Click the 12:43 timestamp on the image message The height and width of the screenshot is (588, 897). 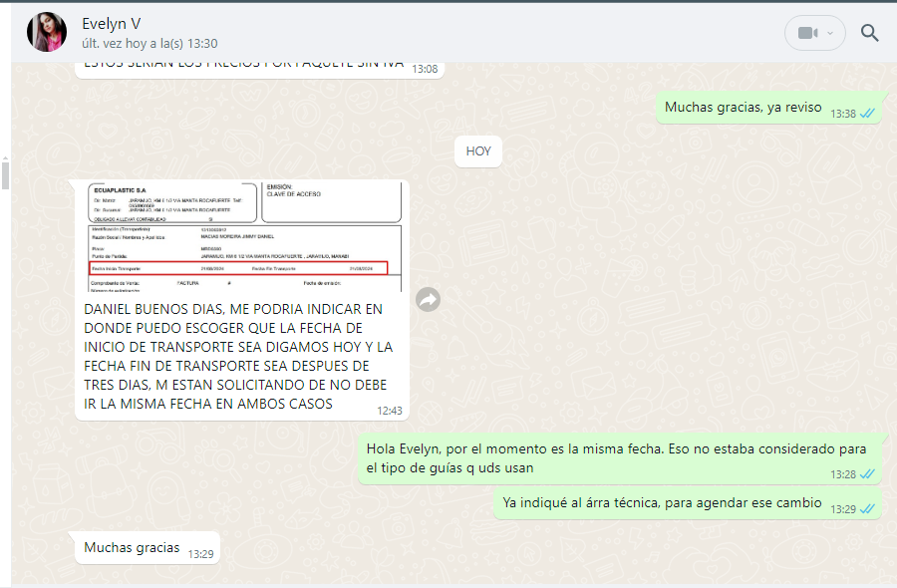pyautogui.click(x=390, y=410)
